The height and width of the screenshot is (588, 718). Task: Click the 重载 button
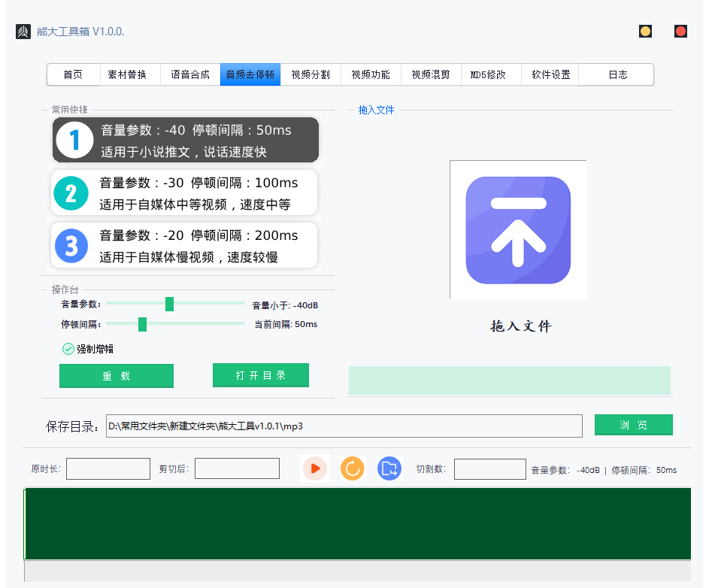coord(117,376)
